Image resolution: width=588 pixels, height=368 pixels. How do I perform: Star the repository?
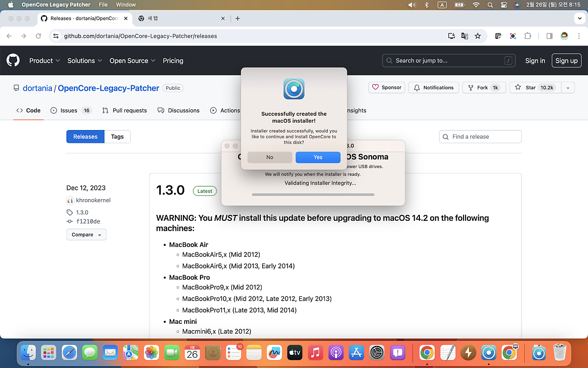(x=535, y=87)
